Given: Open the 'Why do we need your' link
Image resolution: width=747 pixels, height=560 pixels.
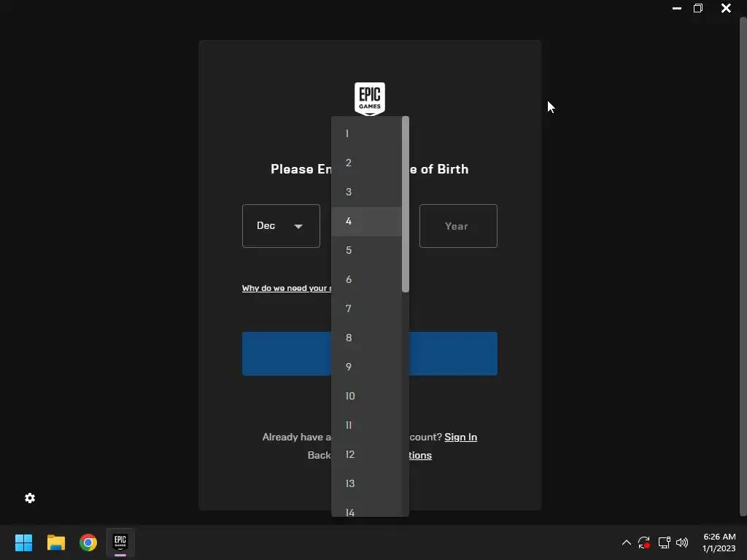Looking at the screenshot, I should 287,288.
